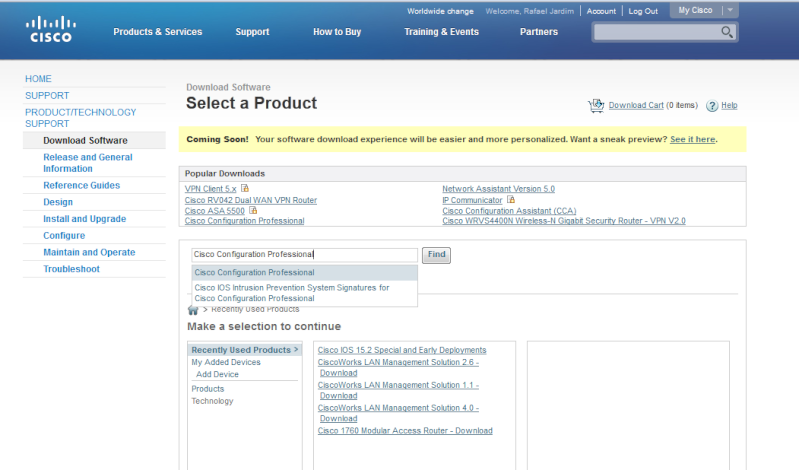This screenshot has height=470, width=799.
Task: Click lock icon next to Cisco ASA 5500
Action: [253, 210]
